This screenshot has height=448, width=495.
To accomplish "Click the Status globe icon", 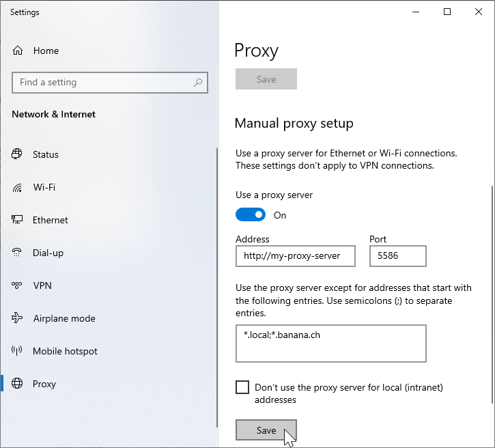I will (18, 154).
